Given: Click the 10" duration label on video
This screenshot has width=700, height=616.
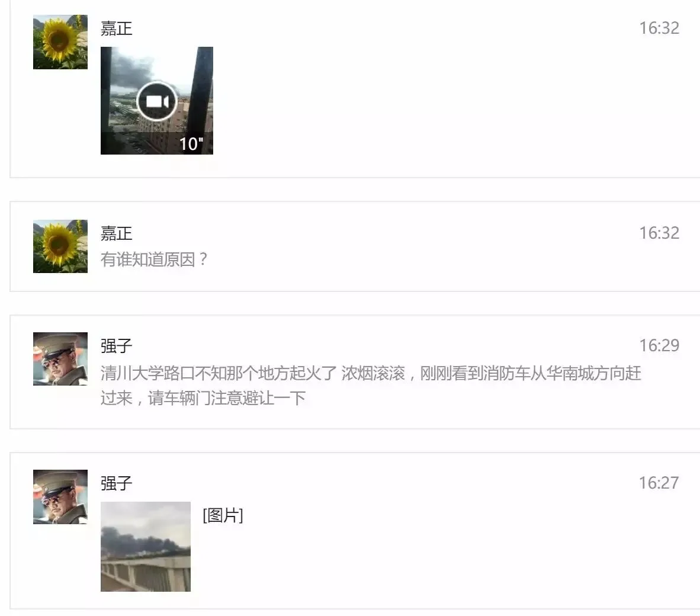Looking at the screenshot, I should click(x=191, y=144).
